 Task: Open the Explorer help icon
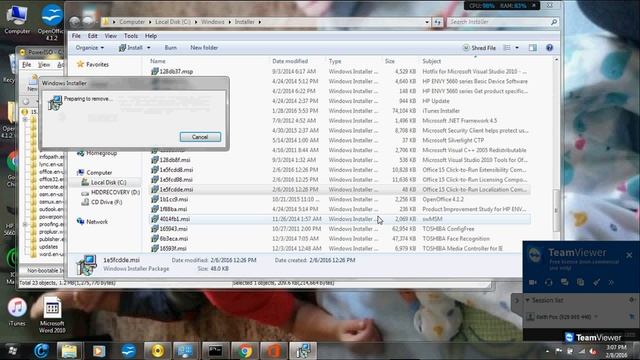point(549,48)
